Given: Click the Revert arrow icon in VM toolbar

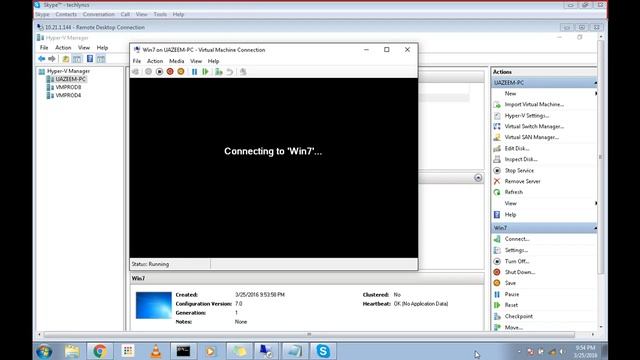Looking at the screenshot, I should pos(230,72).
